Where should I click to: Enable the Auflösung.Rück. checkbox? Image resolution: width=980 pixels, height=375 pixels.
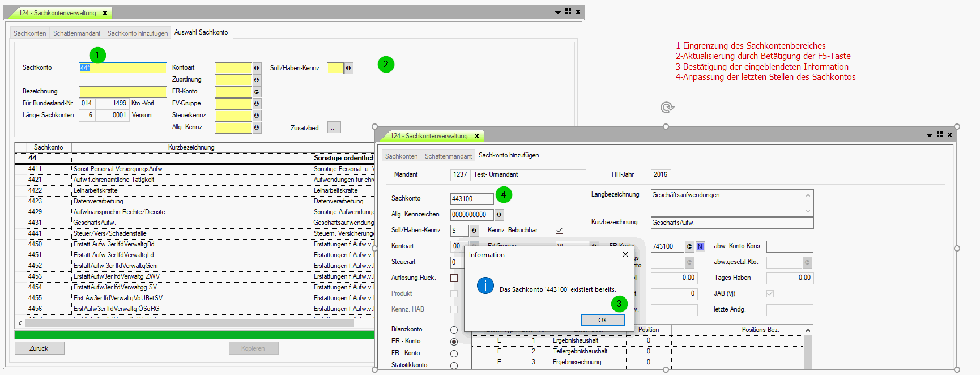pos(454,278)
